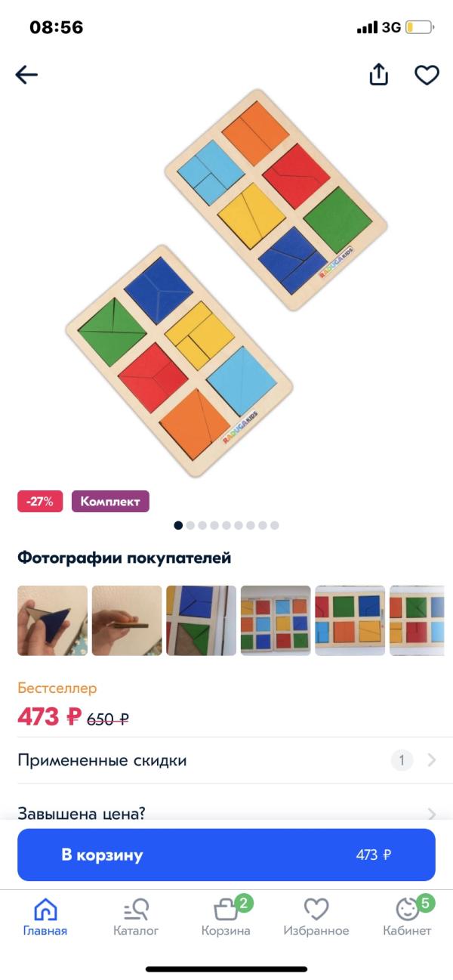Open Избранное heart tab icon
453x980 pixels.
(x=316, y=909)
